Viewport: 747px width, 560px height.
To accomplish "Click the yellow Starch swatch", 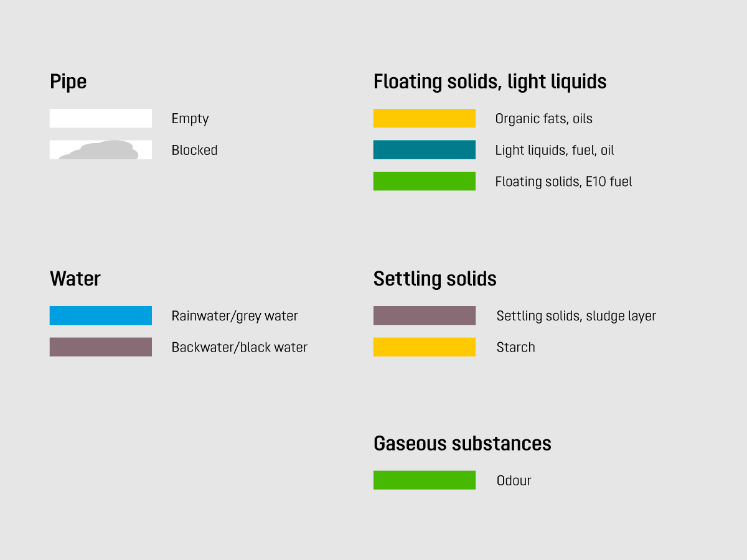I will [424, 347].
